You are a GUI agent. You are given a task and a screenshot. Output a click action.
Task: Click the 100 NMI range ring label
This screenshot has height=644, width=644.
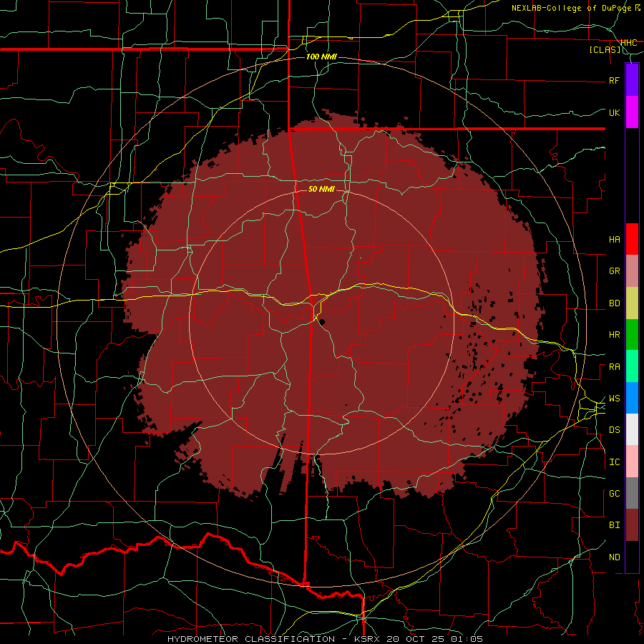(x=321, y=57)
